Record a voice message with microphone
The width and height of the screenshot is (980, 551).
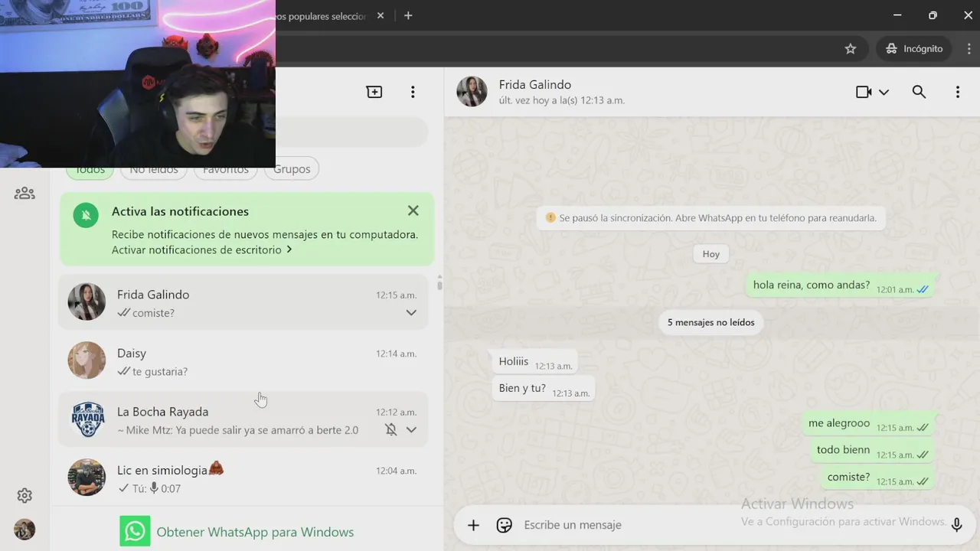(x=956, y=525)
